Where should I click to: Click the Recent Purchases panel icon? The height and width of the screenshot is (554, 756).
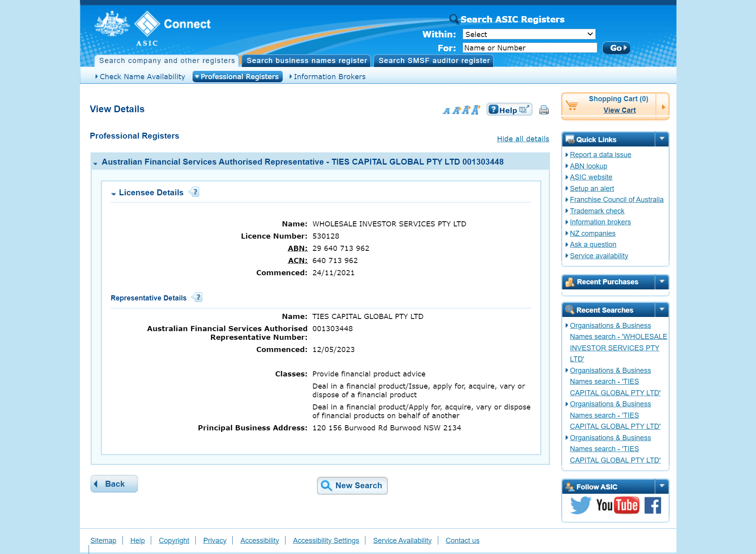point(570,282)
